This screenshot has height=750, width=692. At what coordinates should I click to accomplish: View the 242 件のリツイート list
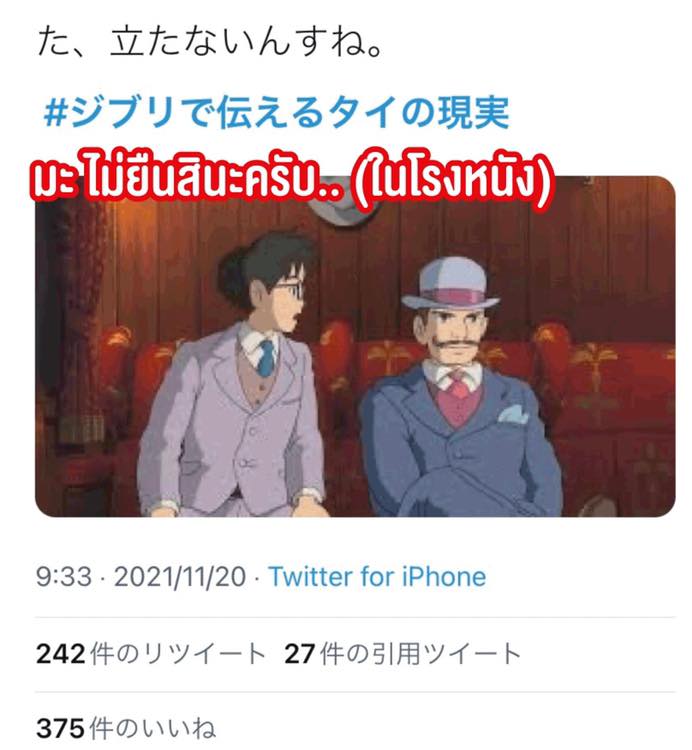151,654
